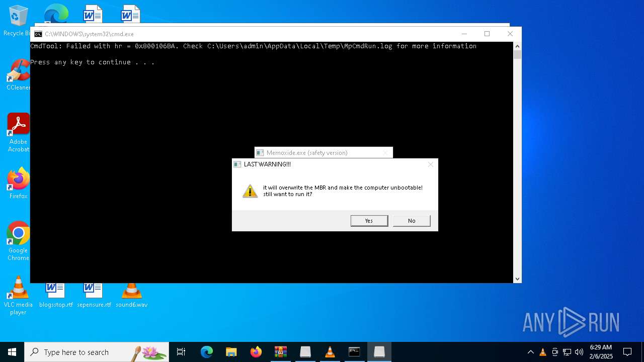Close the LAST WARNING dialog with X
This screenshot has width=644, height=362.
click(430, 164)
